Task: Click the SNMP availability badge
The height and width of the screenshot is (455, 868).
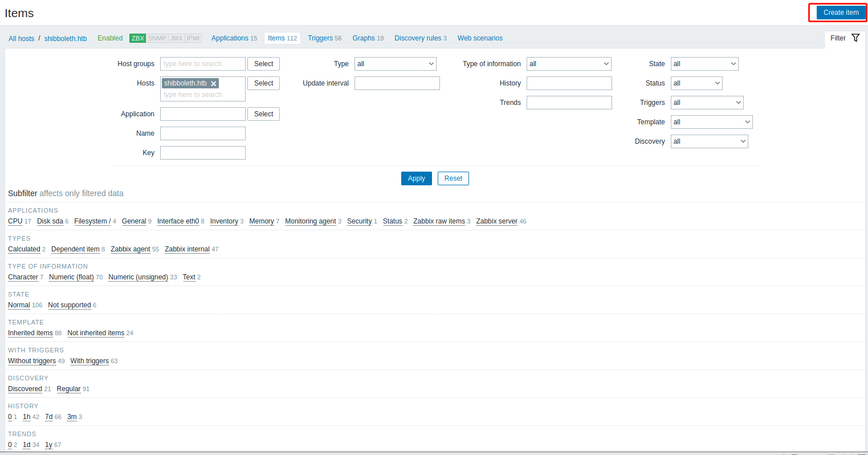Action: [x=157, y=38]
